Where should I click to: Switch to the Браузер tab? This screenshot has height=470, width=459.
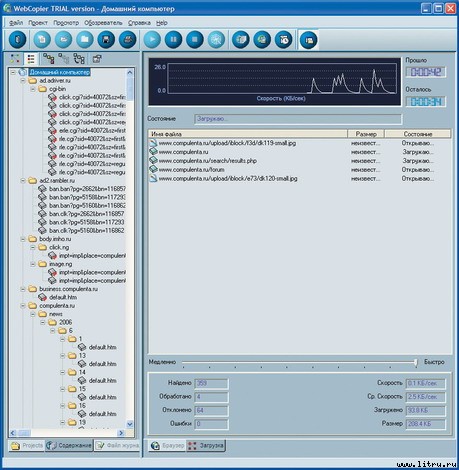[167, 446]
